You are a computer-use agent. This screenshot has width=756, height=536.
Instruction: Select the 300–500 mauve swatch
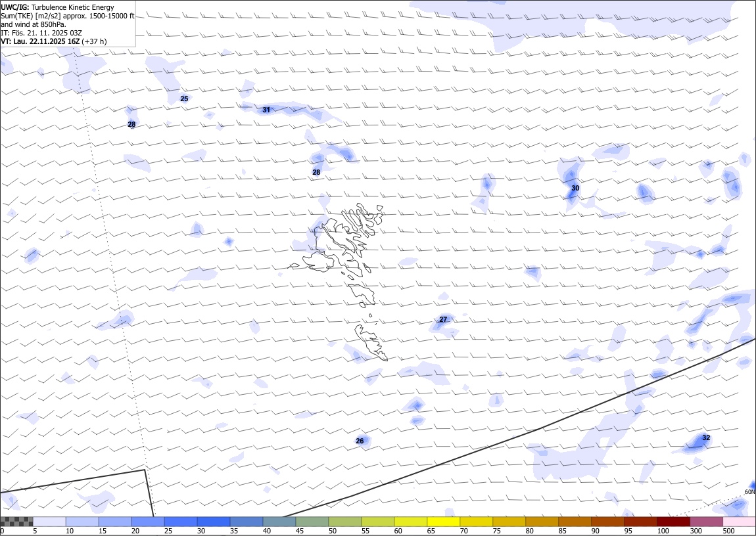[x=706, y=522]
